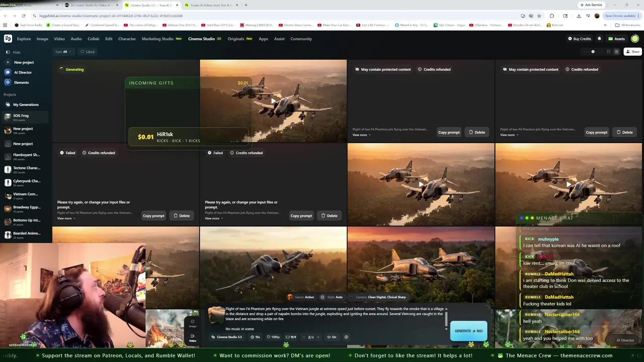Open Chrome extensions puzzle icon

(552, 16)
